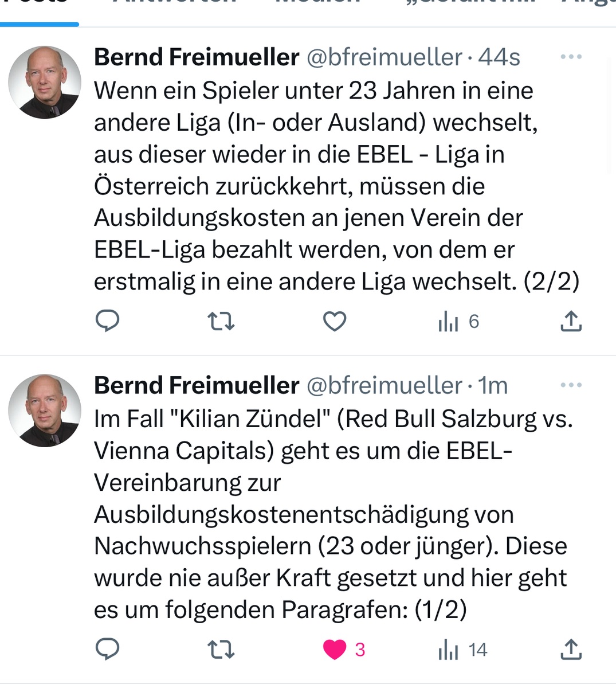The height and width of the screenshot is (688, 616).
Task: Open the 44s timestamp of top tweet
Action: (499, 57)
